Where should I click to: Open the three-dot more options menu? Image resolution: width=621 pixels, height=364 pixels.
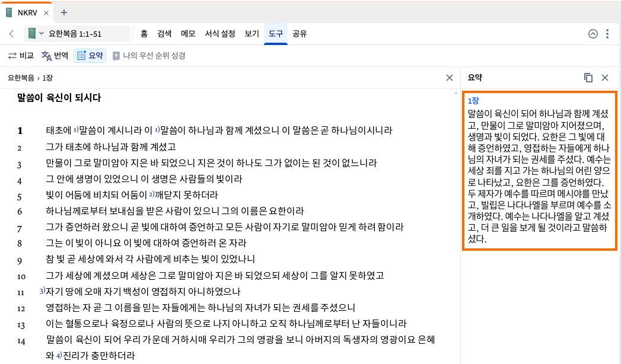tap(607, 34)
